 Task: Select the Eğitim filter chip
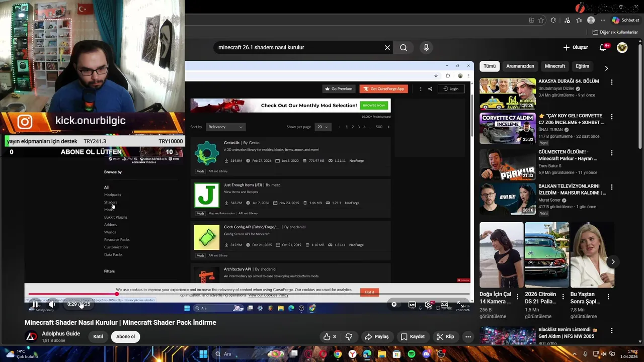[x=582, y=66]
